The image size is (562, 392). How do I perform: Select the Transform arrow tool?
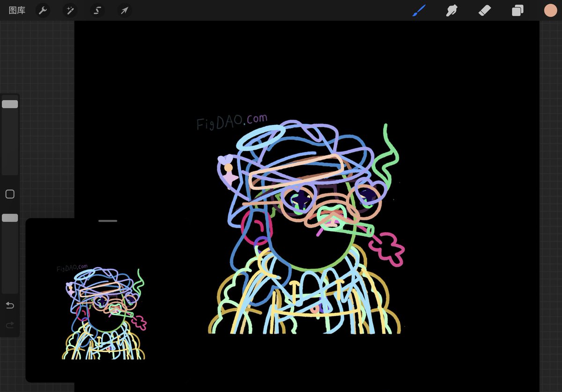point(124,10)
